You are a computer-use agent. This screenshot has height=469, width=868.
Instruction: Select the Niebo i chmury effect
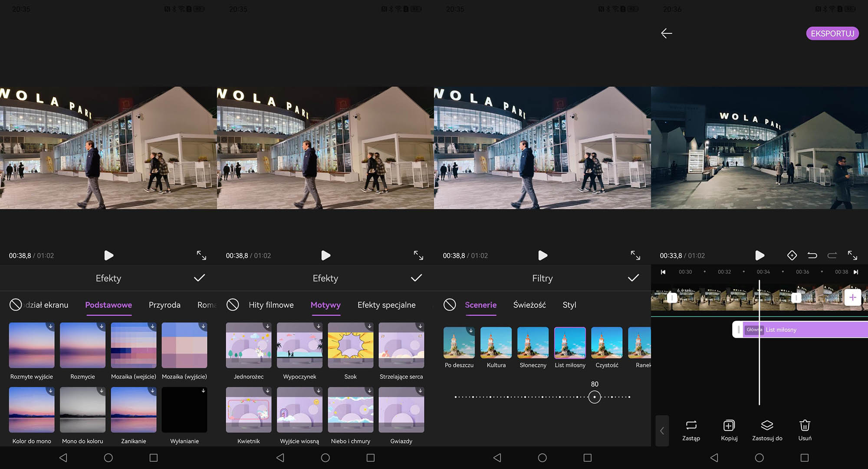[x=351, y=410]
